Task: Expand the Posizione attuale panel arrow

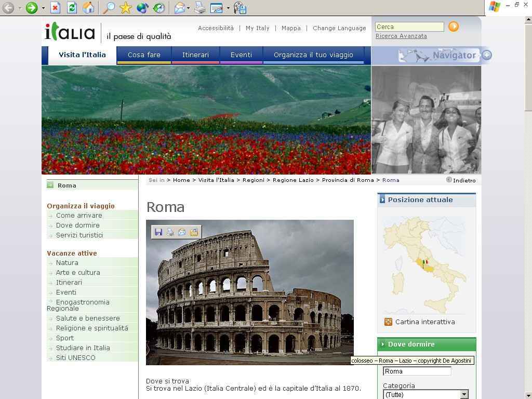Action: 382,199
